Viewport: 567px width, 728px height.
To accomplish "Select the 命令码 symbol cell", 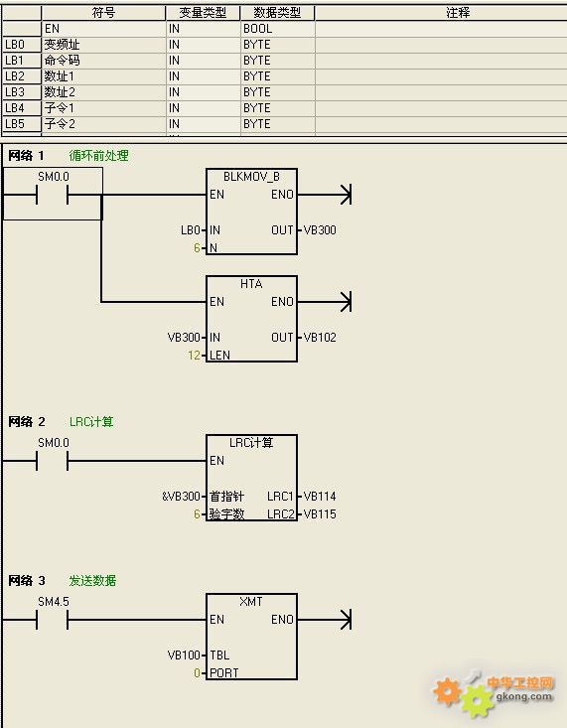I will 103,61.
